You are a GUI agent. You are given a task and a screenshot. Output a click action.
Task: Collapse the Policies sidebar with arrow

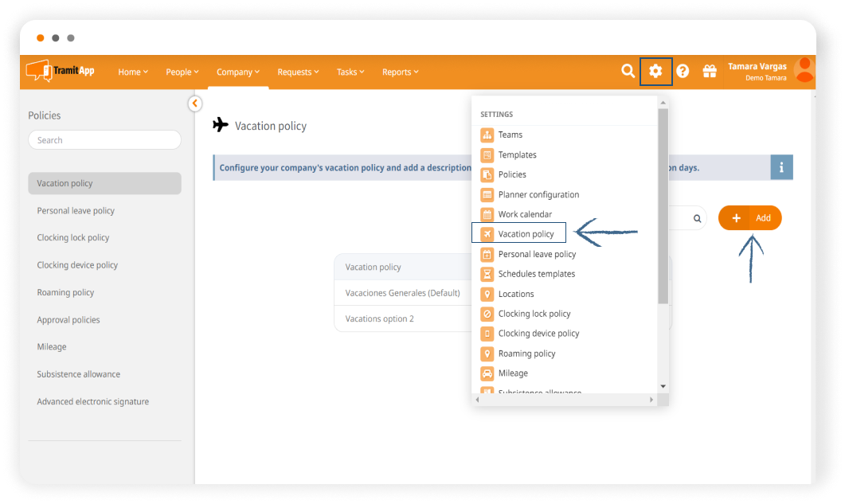tap(195, 104)
